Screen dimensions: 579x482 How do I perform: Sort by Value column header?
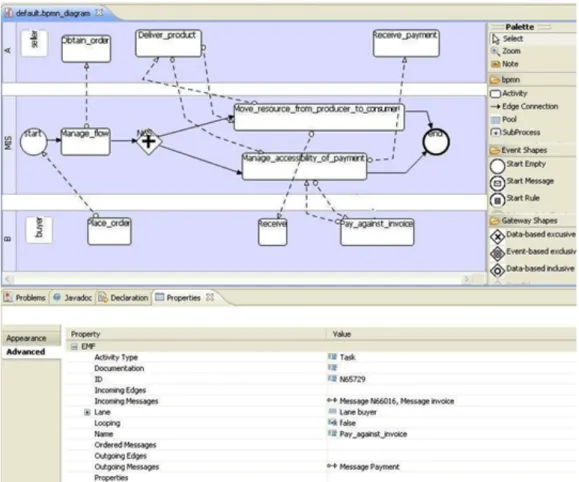pos(451,334)
